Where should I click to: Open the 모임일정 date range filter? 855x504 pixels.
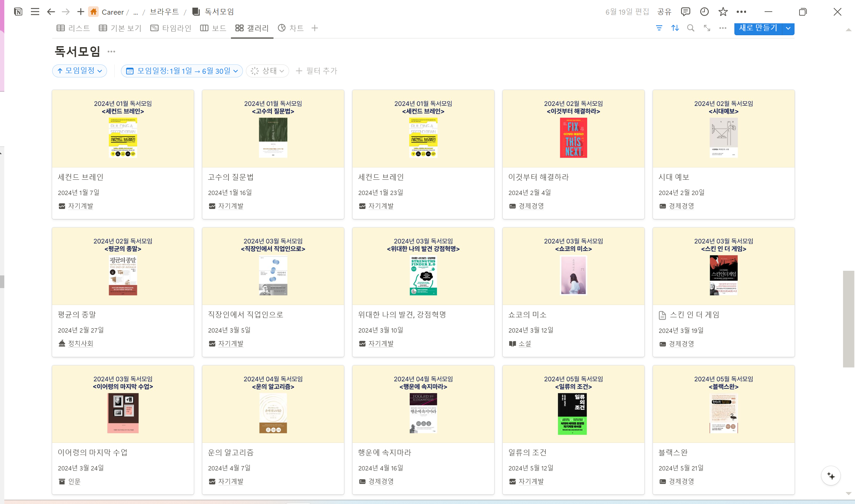(182, 71)
